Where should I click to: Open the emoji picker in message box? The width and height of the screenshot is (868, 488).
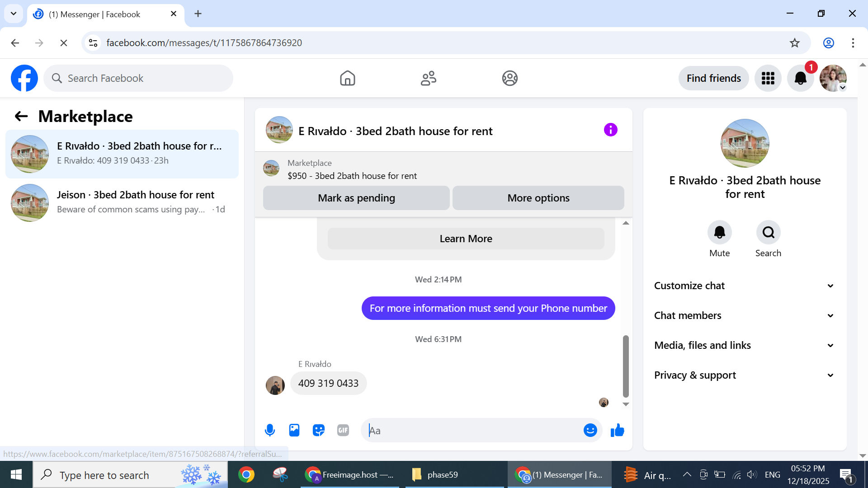tap(590, 430)
